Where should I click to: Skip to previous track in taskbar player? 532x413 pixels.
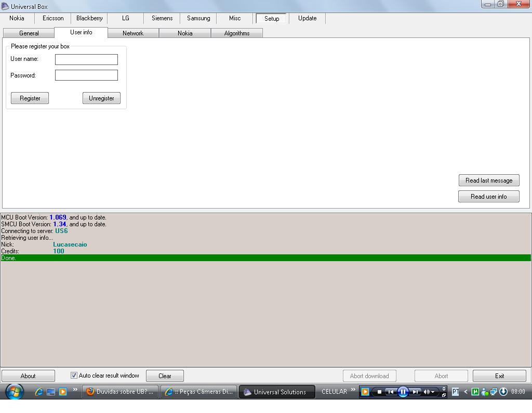tap(391, 392)
